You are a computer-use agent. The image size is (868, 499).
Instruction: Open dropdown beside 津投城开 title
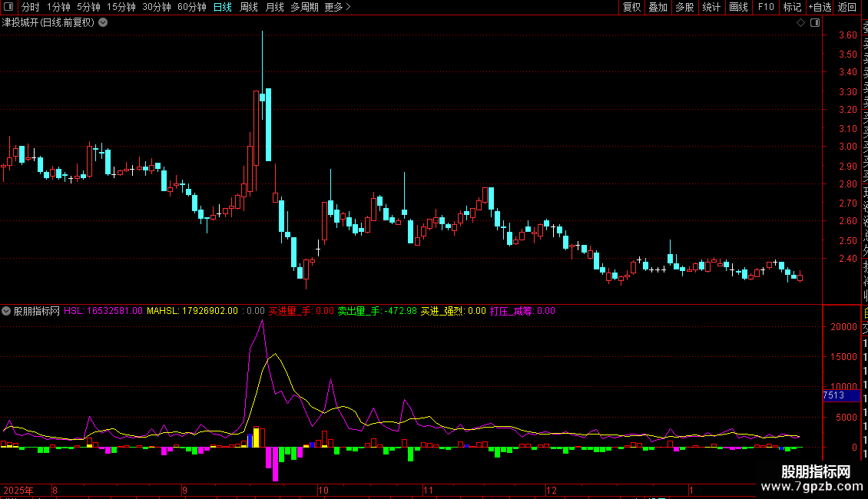pos(103,23)
